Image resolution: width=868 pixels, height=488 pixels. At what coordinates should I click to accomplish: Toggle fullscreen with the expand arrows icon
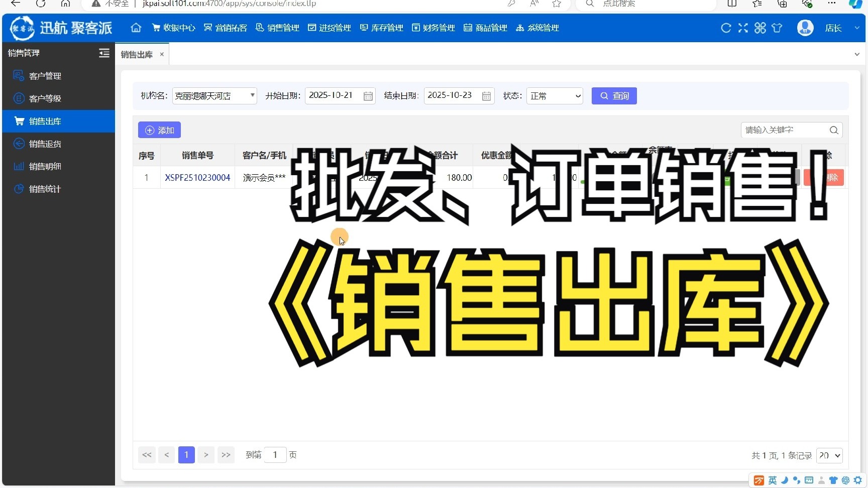[743, 28]
